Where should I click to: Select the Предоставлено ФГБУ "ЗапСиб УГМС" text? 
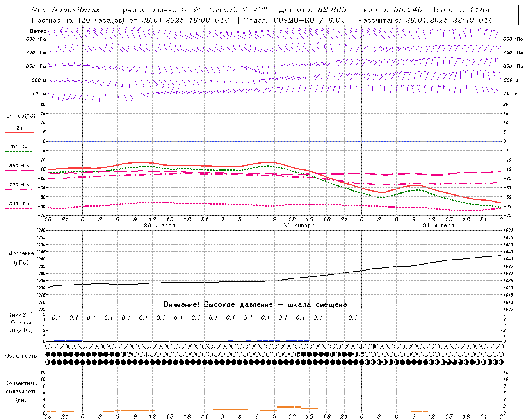coord(193,10)
